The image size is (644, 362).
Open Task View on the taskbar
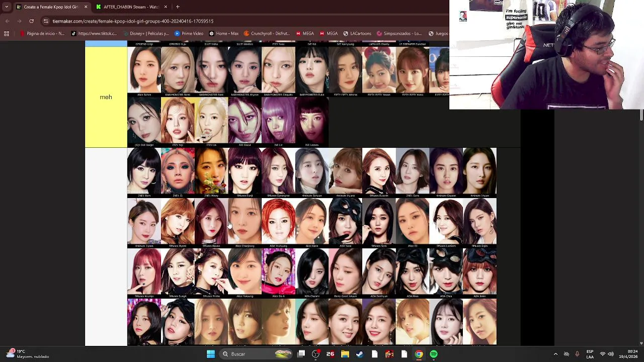301,354
